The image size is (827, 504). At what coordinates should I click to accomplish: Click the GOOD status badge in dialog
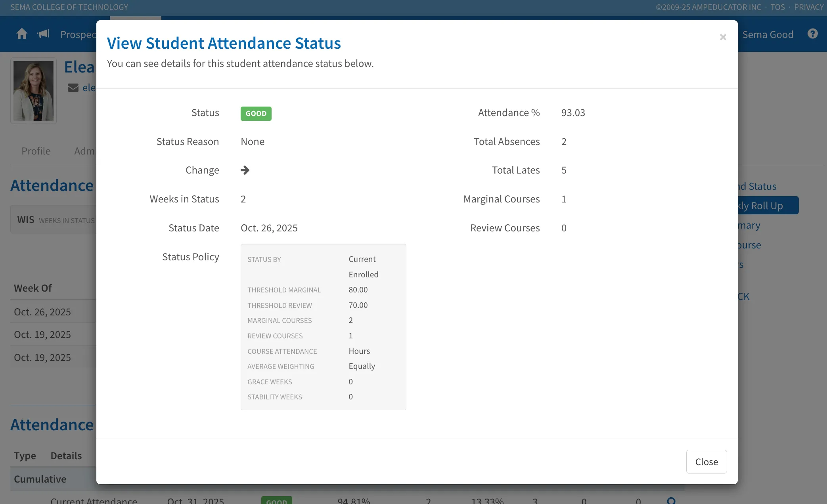(x=256, y=113)
